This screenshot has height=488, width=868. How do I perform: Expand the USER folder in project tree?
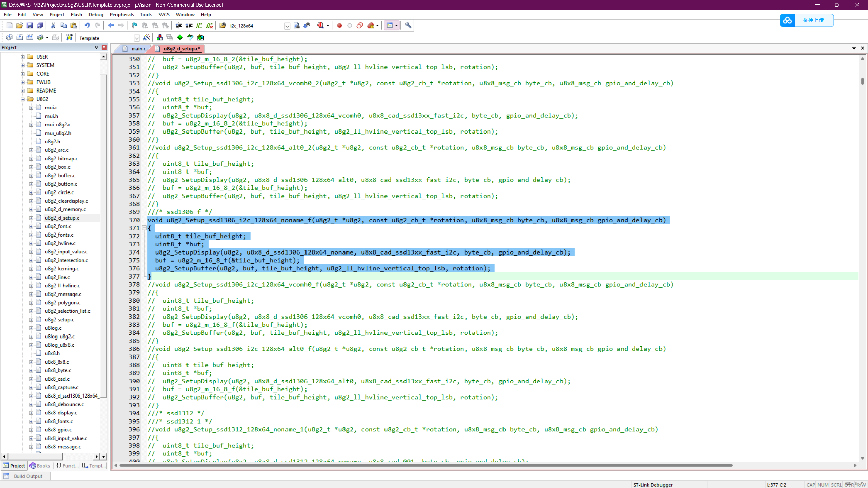tap(22, 57)
